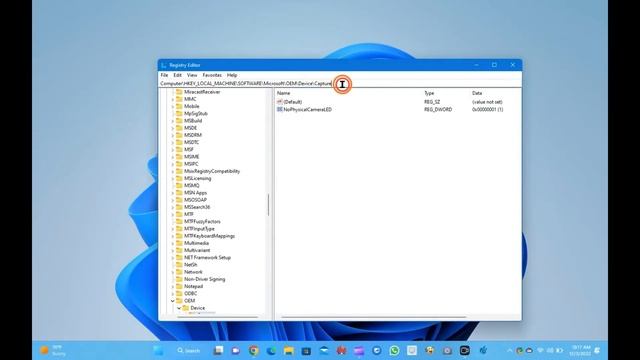Click the REG_DWORD type cell
This screenshot has width=640, height=360.
[438, 109]
